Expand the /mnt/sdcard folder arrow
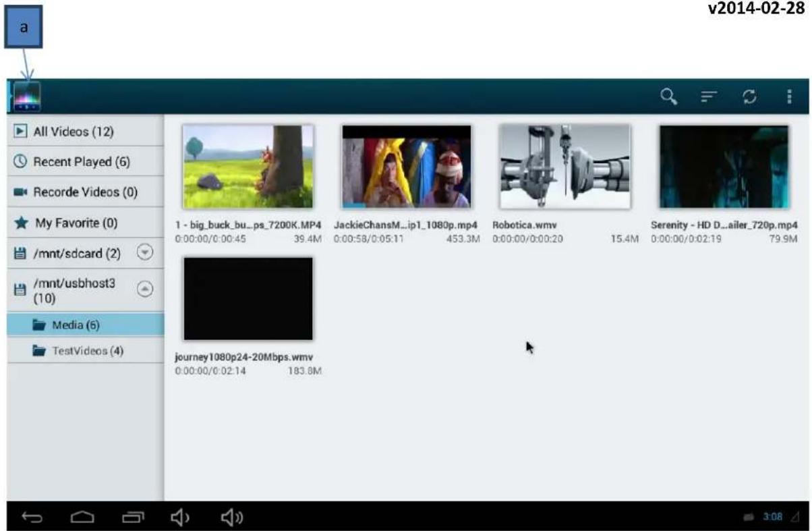Viewport: 812px width, 531px height. tap(145, 252)
